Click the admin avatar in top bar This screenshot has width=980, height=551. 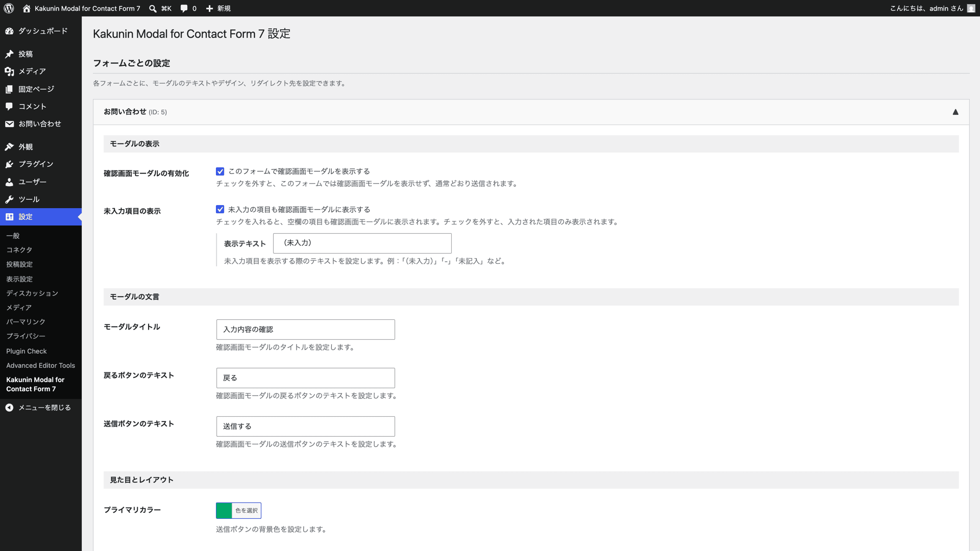[x=971, y=8]
